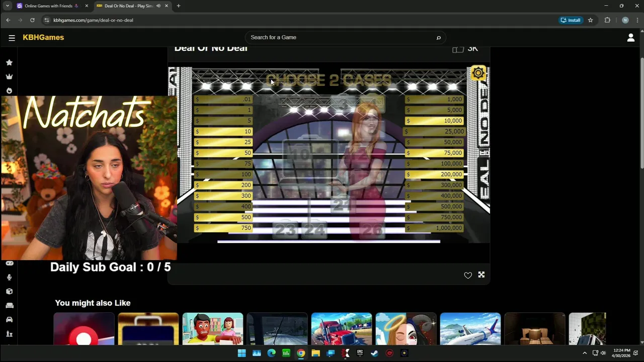Open the crown sidebar category
The width and height of the screenshot is (644, 362).
click(x=9, y=77)
